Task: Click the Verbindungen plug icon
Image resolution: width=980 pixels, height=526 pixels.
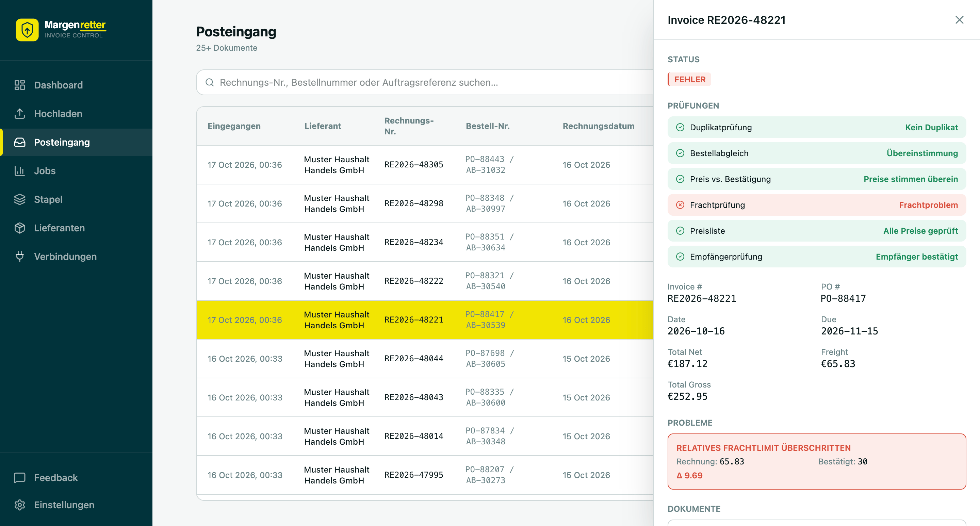Action: pyautogui.click(x=20, y=256)
